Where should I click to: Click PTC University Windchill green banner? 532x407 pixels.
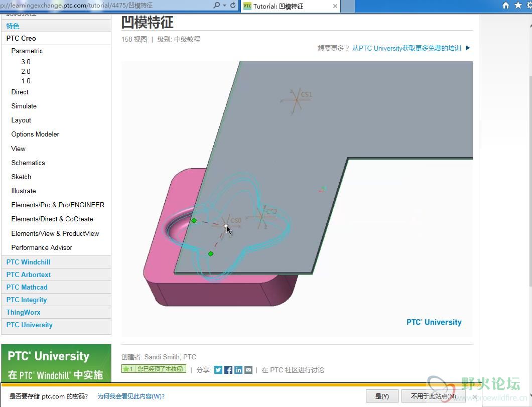point(56,363)
